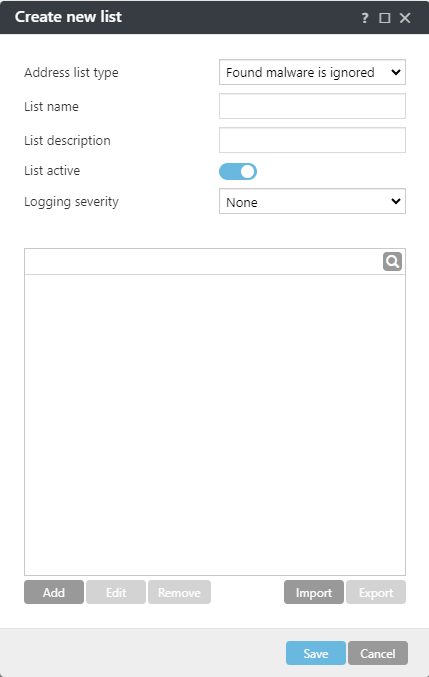
Task: Save the new list
Action: [x=315, y=653]
